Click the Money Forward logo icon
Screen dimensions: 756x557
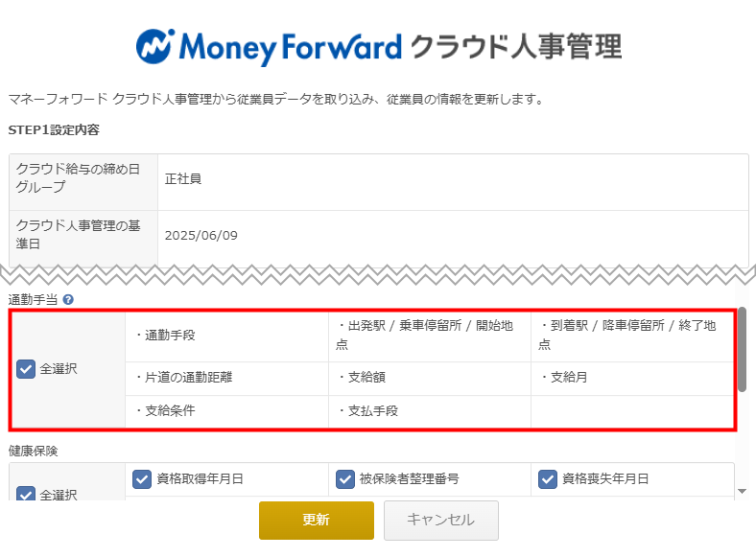point(154,46)
